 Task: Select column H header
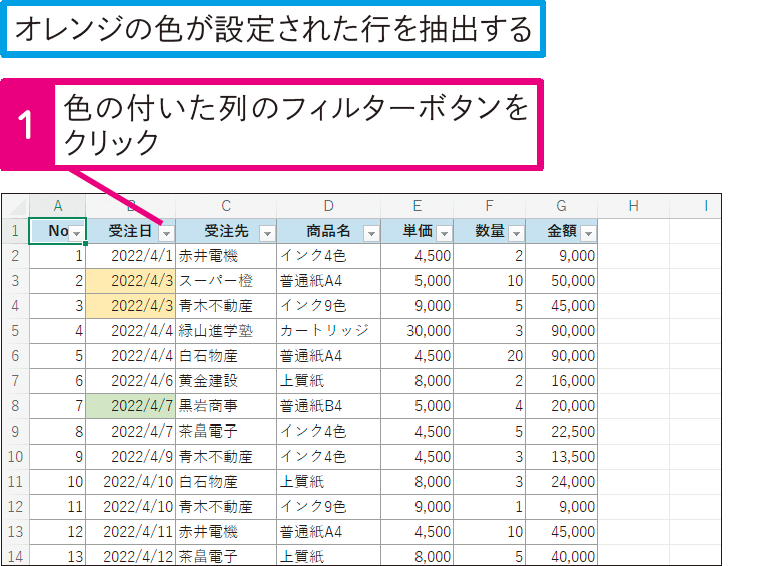coord(634,206)
